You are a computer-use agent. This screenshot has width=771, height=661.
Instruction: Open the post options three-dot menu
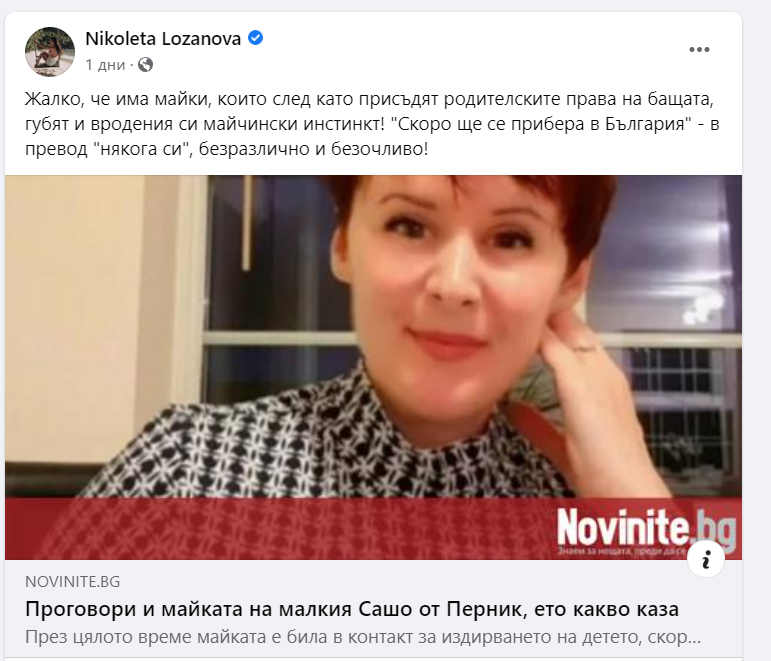(x=699, y=50)
